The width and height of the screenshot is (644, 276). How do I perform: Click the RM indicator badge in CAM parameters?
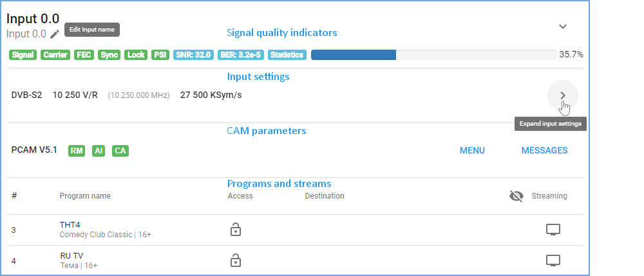(x=77, y=151)
